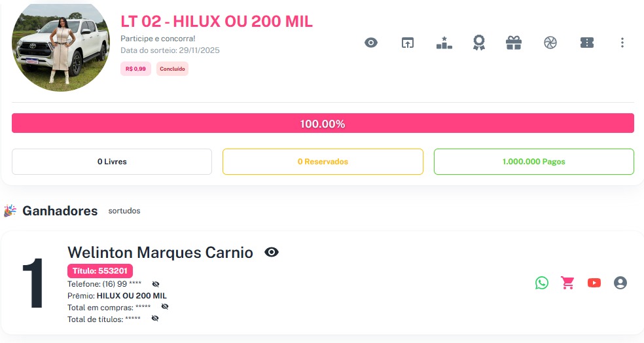
Task: Unhide the Total de títulos value
Action: [x=155, y=318]
